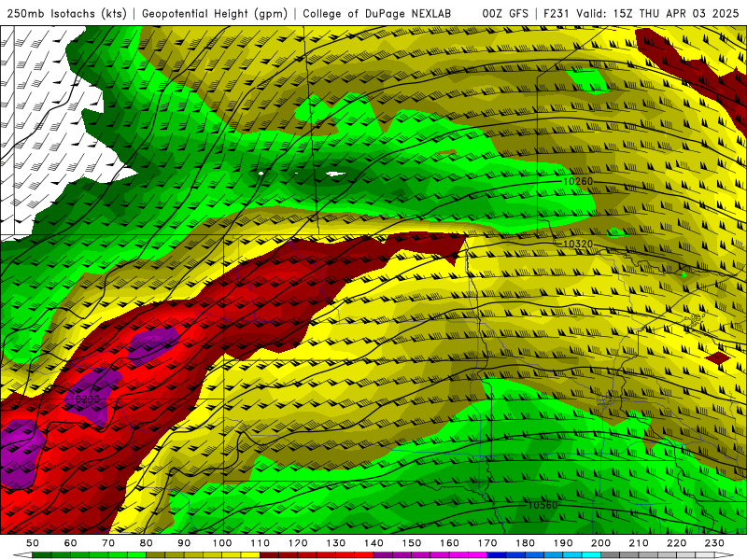Click the 'College of DuPage NEXLAB' label
Screen dimensions: 747x560
click(377, 13)
